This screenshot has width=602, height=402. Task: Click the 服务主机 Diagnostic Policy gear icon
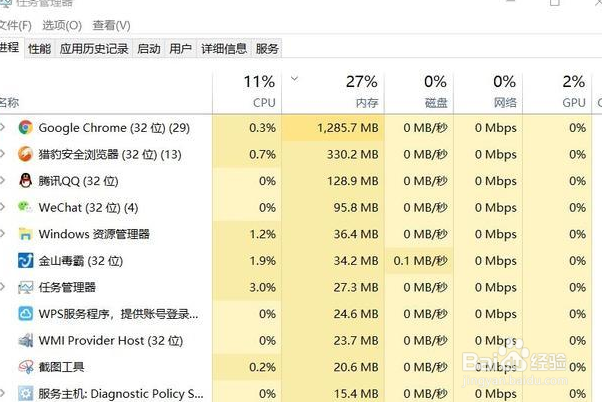[x=25, y=394]
